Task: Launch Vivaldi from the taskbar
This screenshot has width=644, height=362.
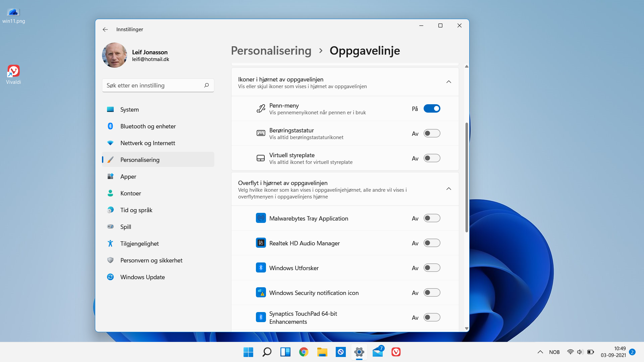Action: [396, 352]
